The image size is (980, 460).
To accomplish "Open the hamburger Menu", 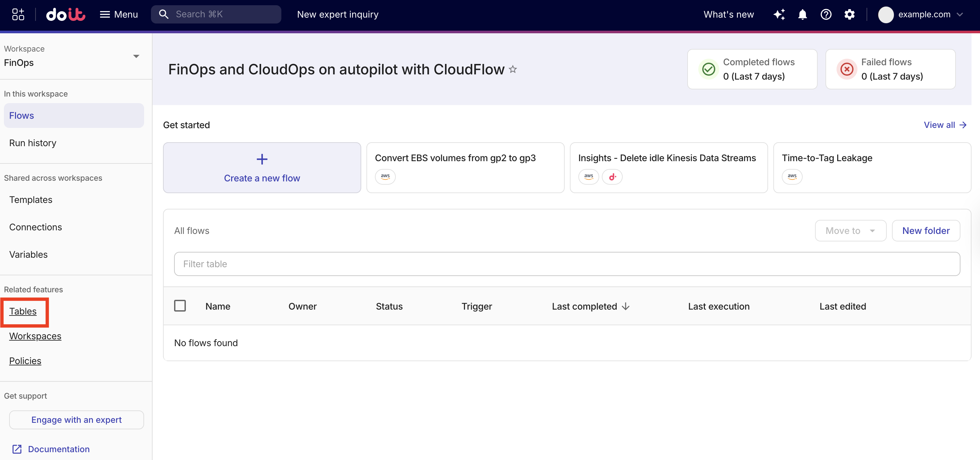I will click(119, 14).
